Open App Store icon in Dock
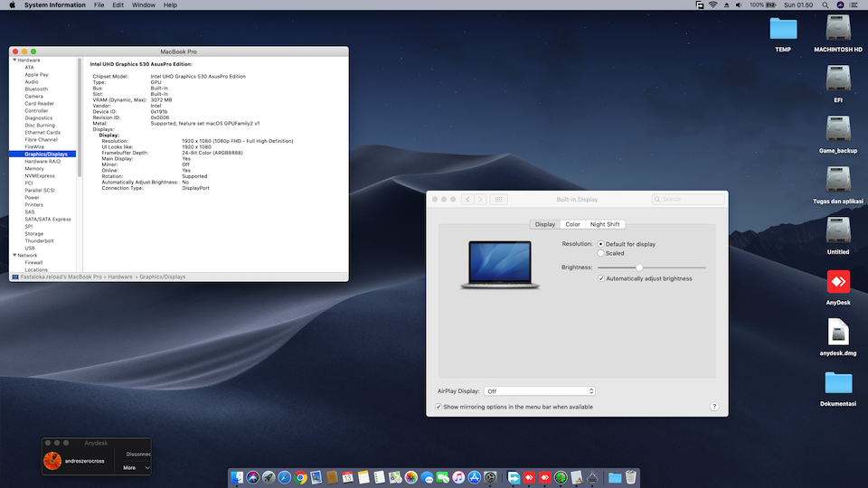 [475, 477]
